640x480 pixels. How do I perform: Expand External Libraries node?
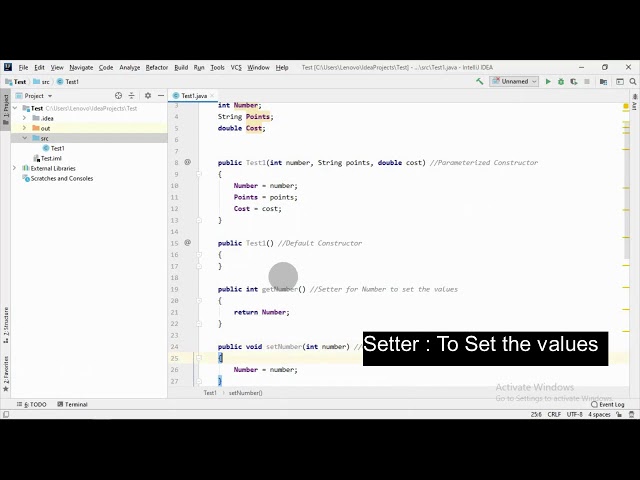[x=16, y=168]
